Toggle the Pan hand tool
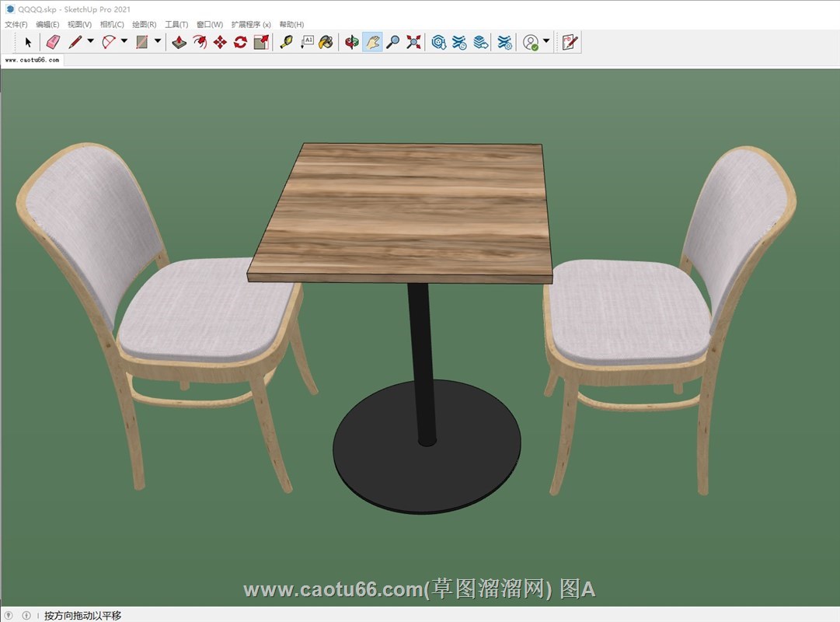This screenshot has height=622, width=840. [x=372, y=42]
